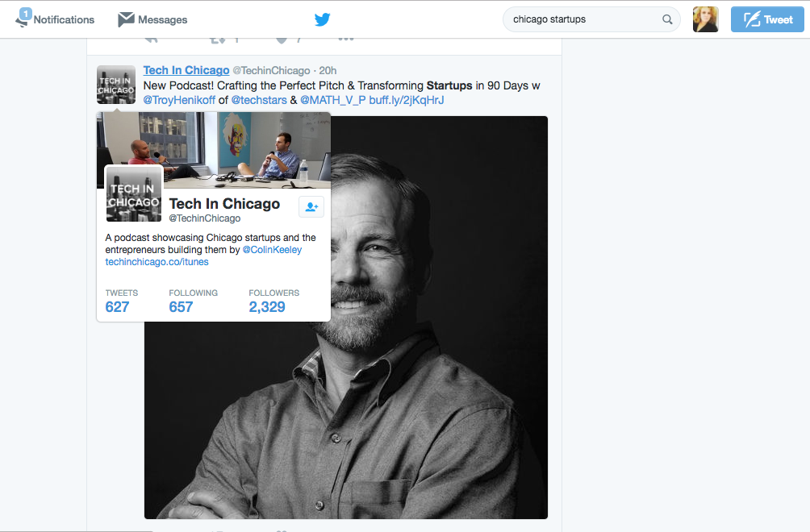Screen dimensions: 810x532
Task: View the 2,329 followers count
Action: click(267, 307)
